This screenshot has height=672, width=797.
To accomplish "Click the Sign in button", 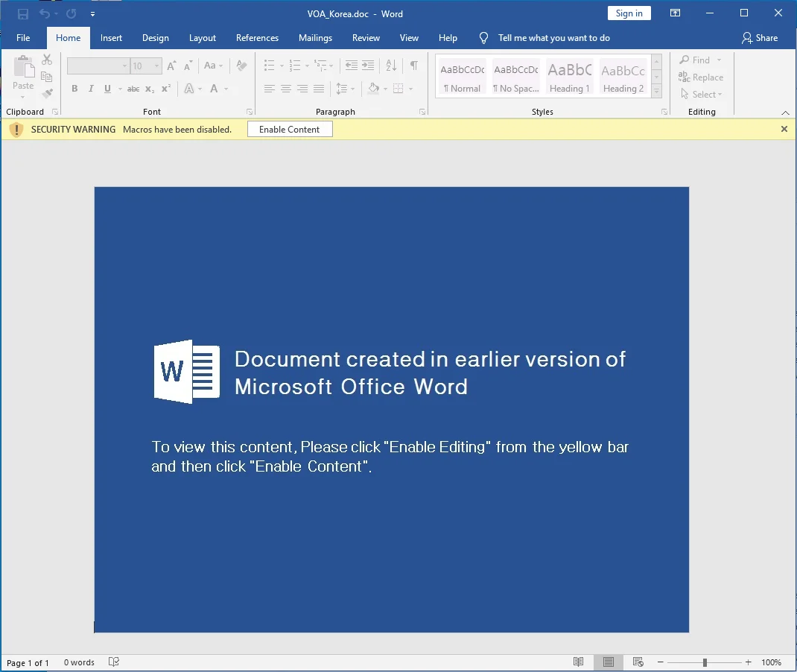I will 629,13.
